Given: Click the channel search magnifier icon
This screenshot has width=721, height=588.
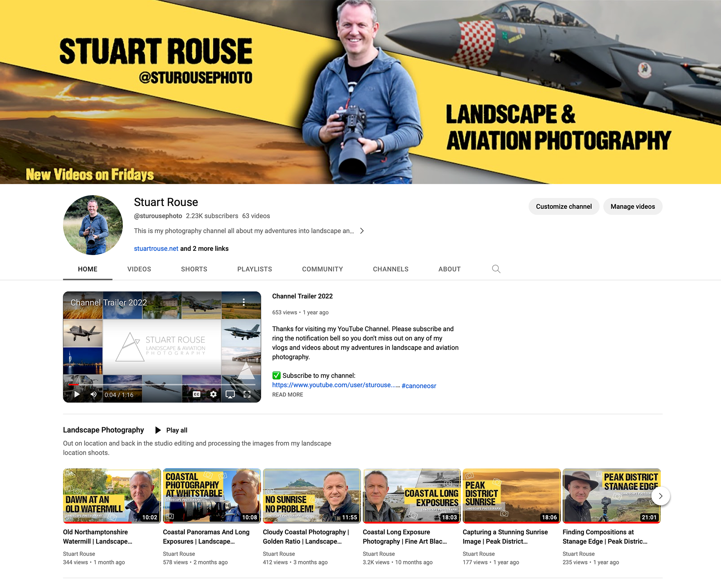Looking at the screenshot, I should 496,269.
